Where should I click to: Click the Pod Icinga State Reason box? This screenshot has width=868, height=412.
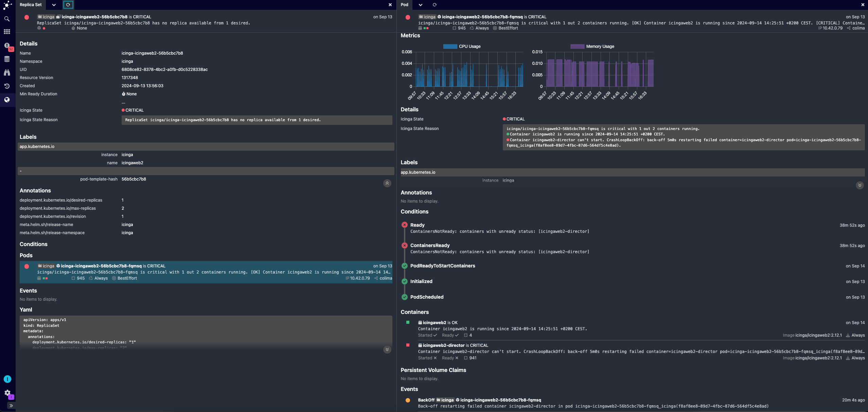click(684, 137)
